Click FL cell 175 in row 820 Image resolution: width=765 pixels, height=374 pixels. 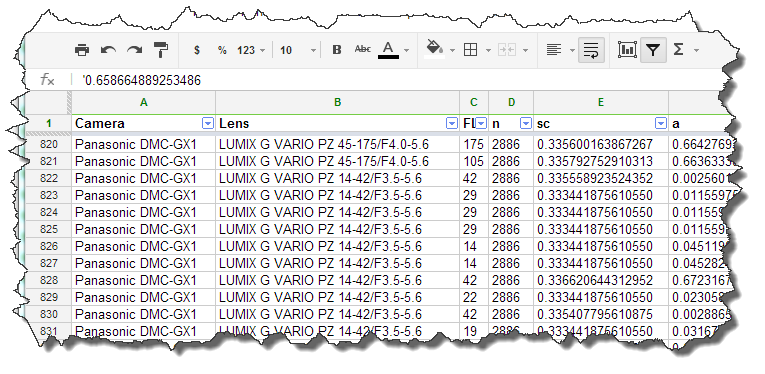click(x=474, y=144)
